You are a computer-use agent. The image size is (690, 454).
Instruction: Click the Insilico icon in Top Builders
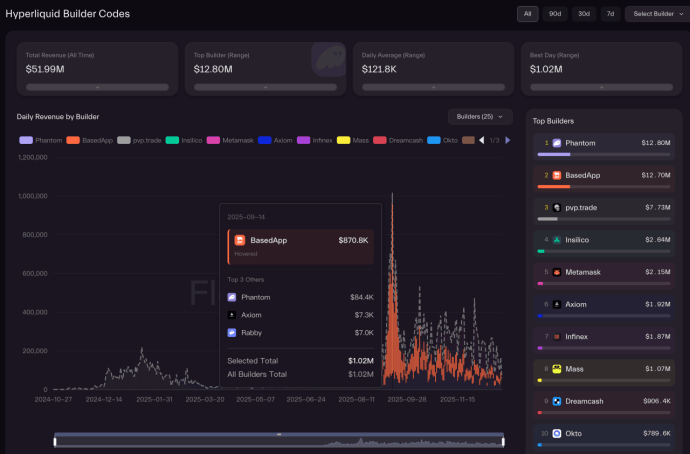pos(555,239)
